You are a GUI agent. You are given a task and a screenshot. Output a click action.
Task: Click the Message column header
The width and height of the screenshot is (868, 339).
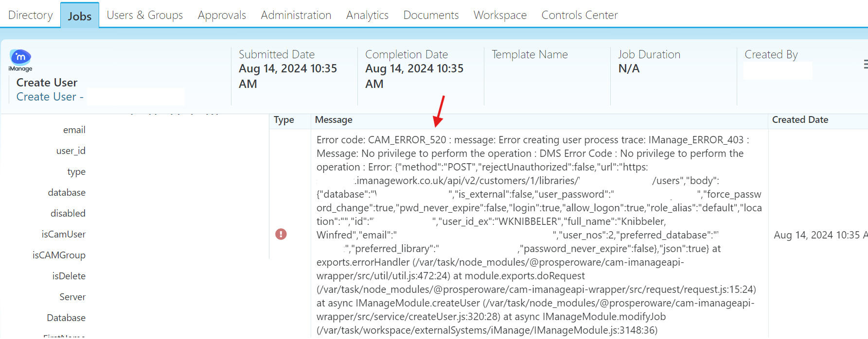[334, 120]
